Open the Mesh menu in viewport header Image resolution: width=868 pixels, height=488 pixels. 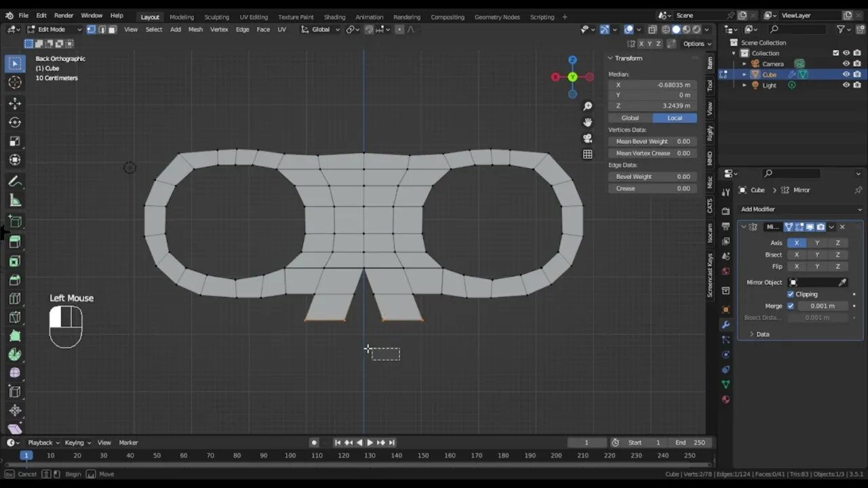[195, 29]
